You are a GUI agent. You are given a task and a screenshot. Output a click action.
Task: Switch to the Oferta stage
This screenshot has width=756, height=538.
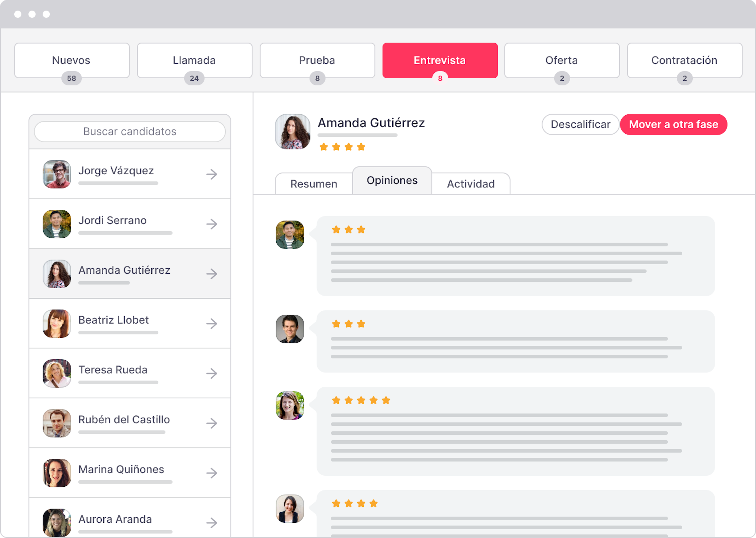[x=562, y=60]
